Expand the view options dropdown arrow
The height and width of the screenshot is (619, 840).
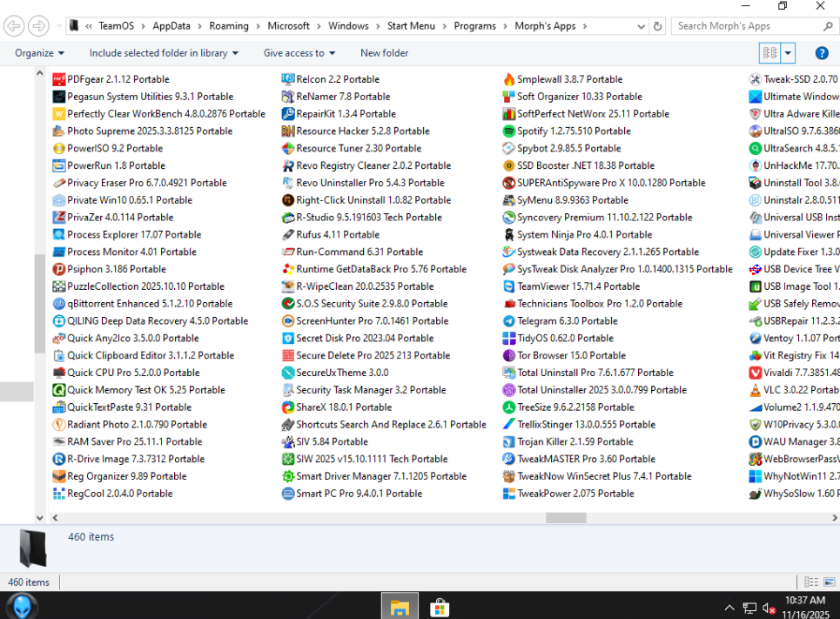(788, 53)
